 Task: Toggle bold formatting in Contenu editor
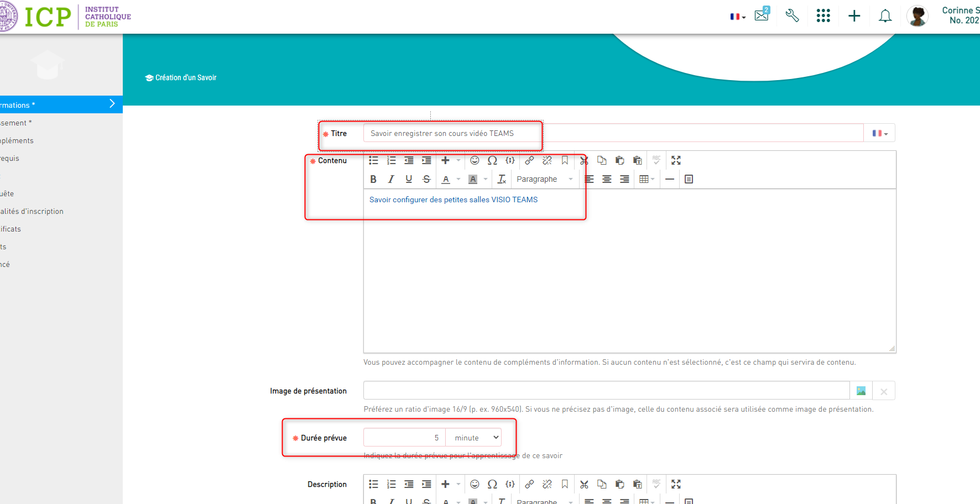pos(373,179)
